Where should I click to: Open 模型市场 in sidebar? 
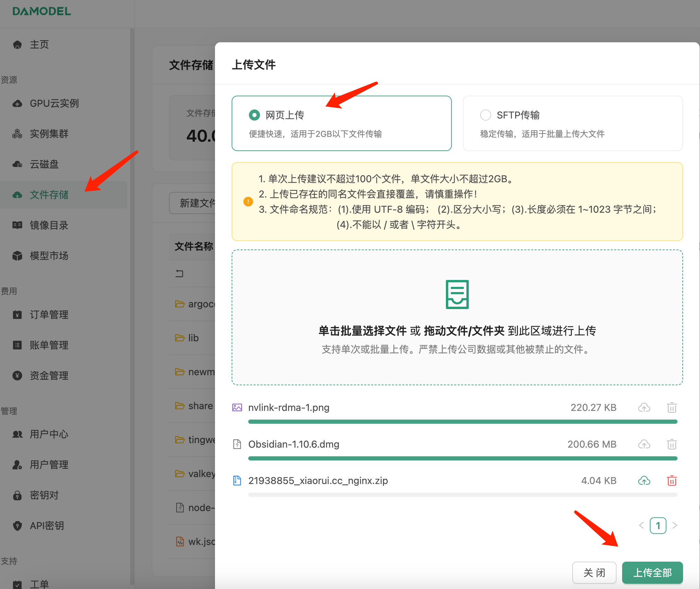click(x=49, y=256)
